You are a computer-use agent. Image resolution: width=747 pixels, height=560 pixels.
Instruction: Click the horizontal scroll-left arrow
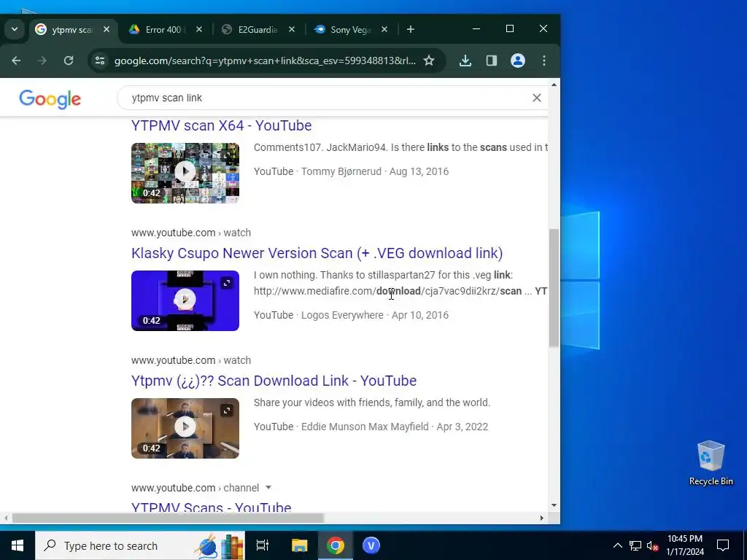(x=6, y=518)
